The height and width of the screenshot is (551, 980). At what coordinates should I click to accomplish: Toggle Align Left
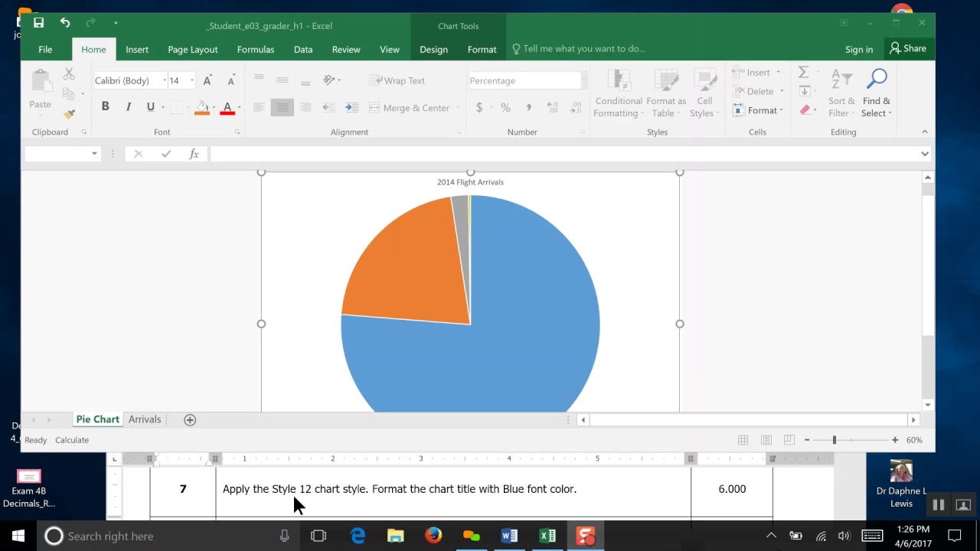[259, 108]
